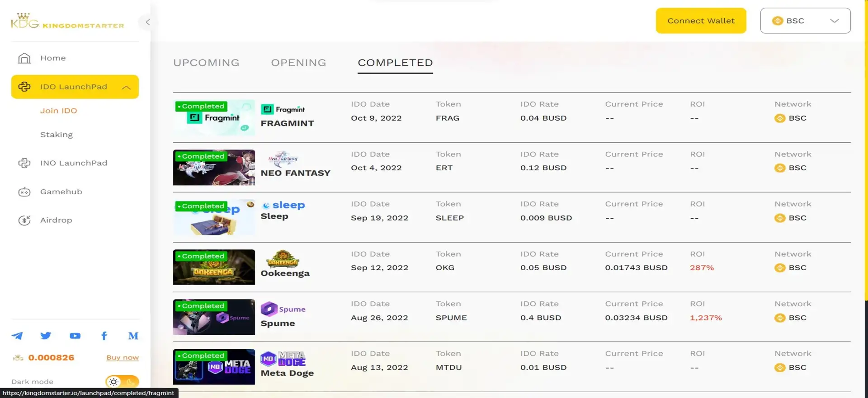Open the Ookeenga project thumbnail

click(214, 267)
